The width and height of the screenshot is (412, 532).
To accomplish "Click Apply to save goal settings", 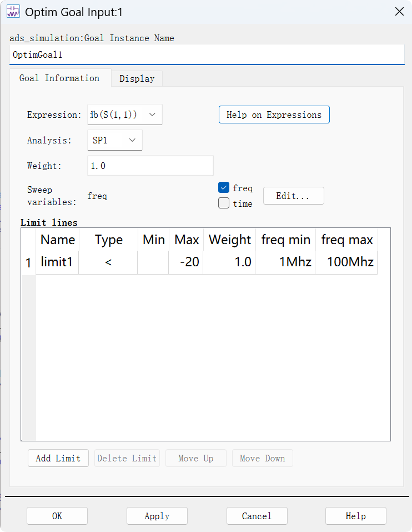I will click(157, 516).
